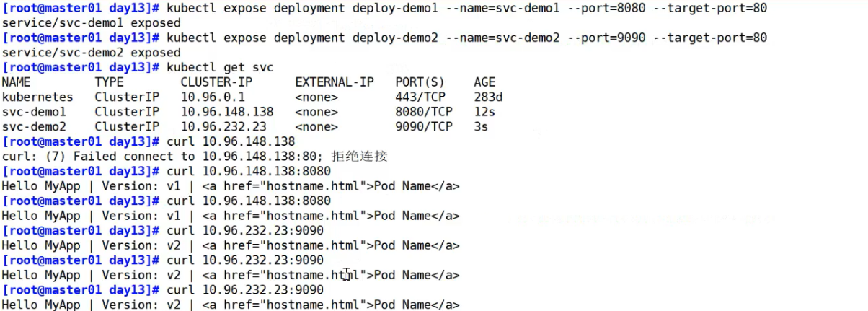The image size is (868, 311).
Task: Click the first 'Version: v1' response line
Action: 231,186
